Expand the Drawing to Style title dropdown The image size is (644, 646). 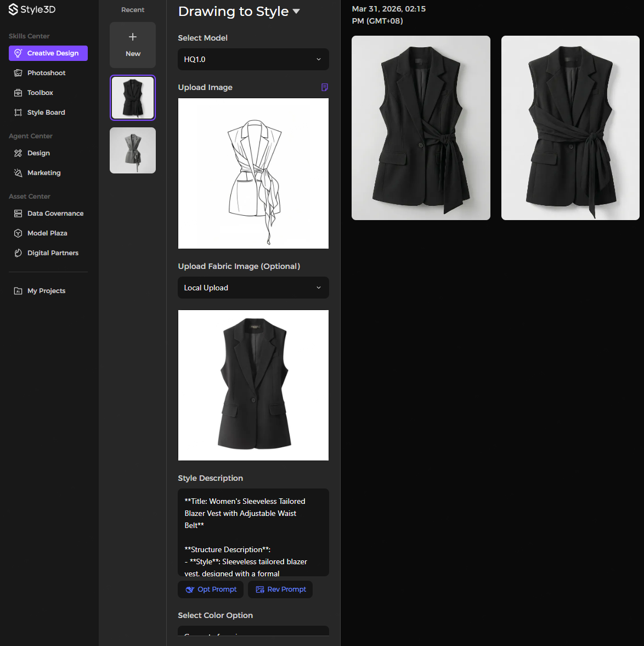point(296,12)
